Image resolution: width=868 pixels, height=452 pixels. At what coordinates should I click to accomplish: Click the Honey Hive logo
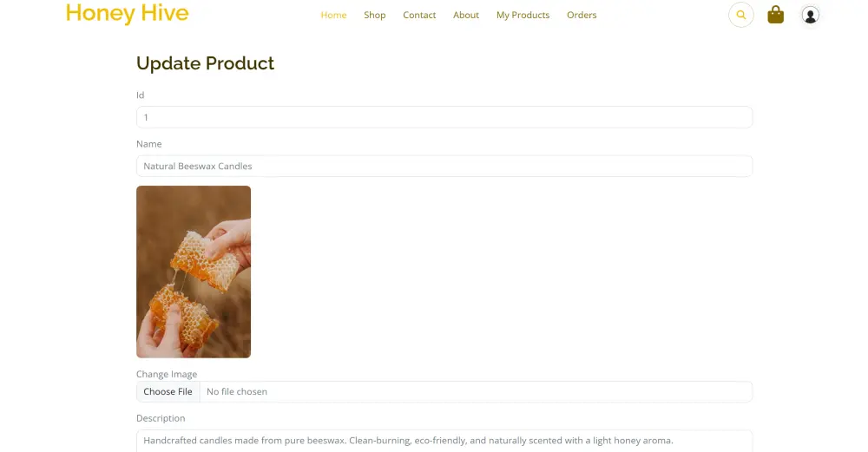[127, 13]
